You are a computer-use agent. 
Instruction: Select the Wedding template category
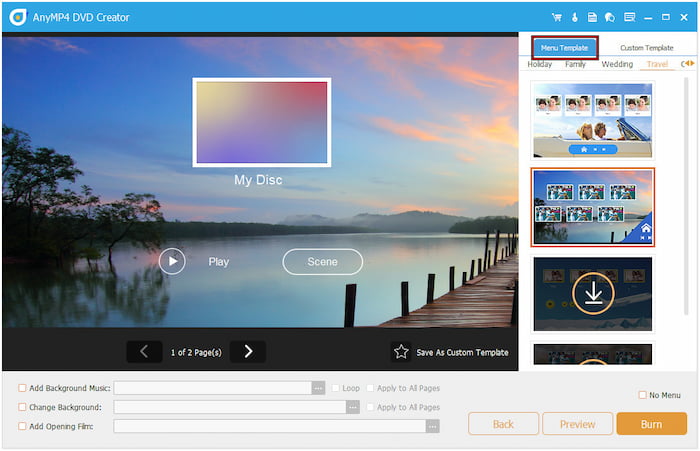coord(617,64)
